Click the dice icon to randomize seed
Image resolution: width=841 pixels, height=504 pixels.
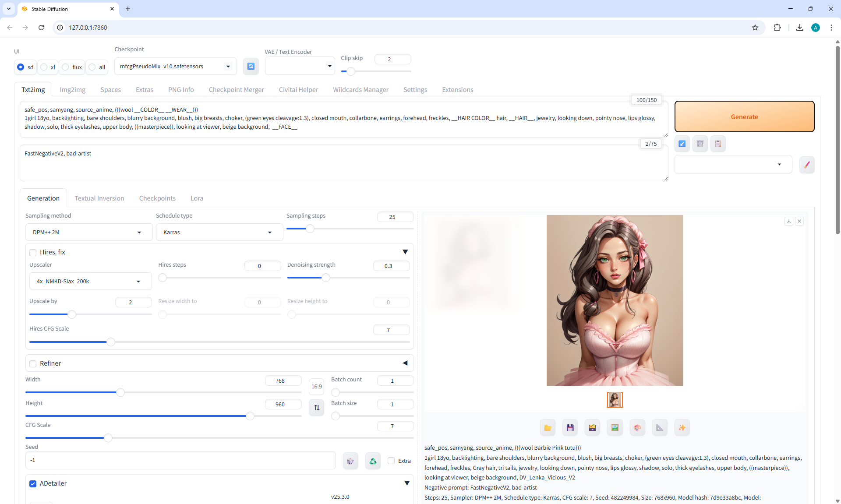click(350, 461)
